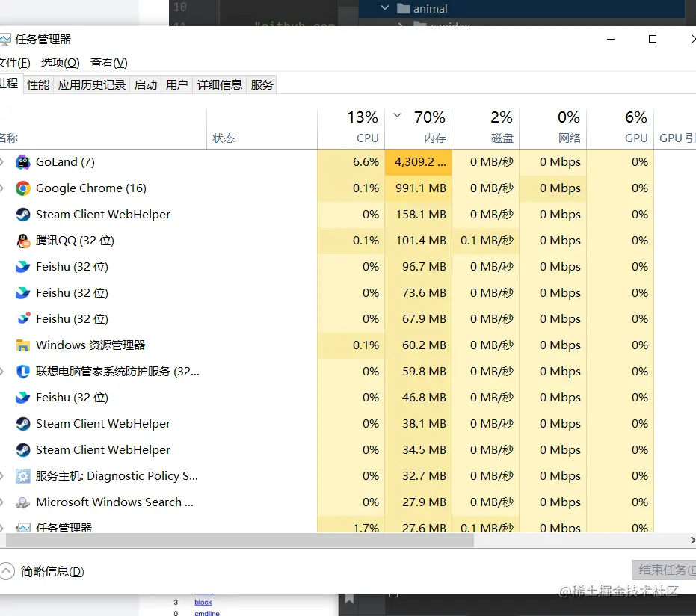Collapse to 简略信息 with arrow button
This screenshot has width=696, height=616.
pyautogui.click(x=7, y=571)
